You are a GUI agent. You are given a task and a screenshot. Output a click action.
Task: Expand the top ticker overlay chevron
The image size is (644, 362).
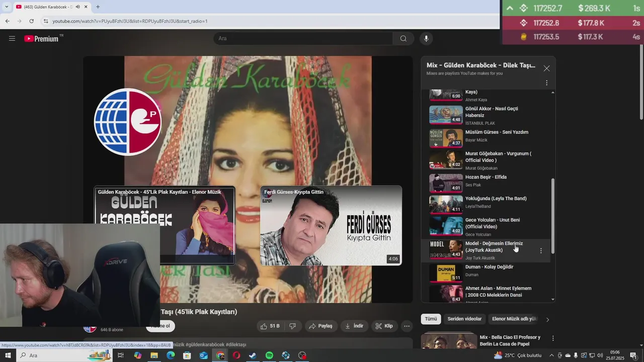click(x=510, y=8)
